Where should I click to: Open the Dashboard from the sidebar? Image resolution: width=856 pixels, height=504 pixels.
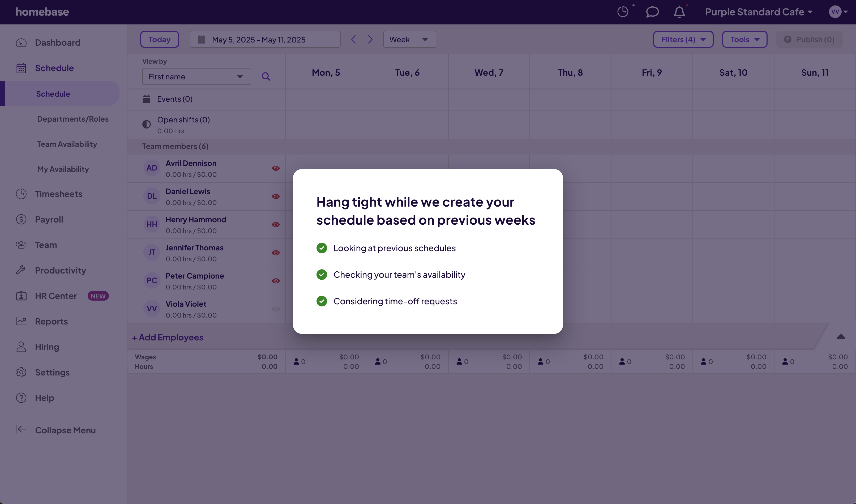57,42
